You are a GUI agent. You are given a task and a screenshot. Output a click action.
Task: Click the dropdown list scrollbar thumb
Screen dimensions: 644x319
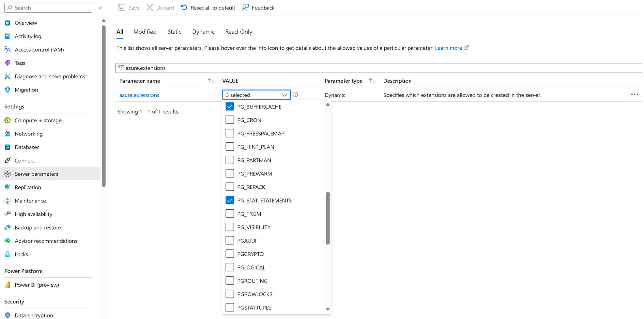coord(328,218)
